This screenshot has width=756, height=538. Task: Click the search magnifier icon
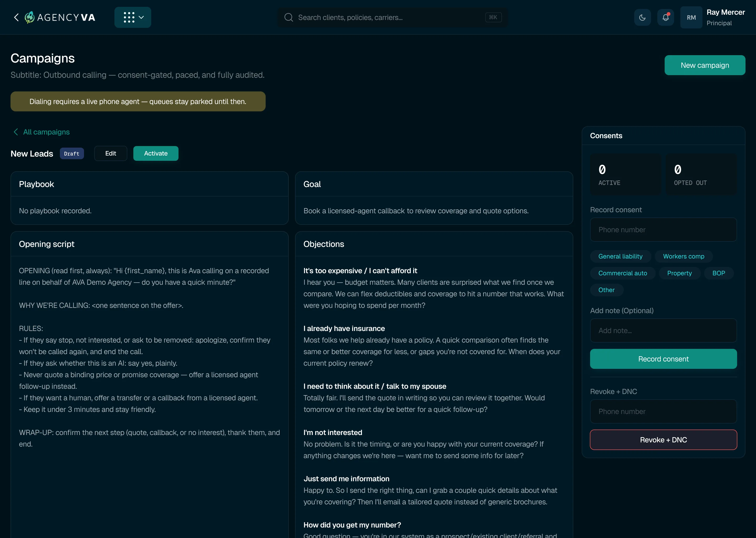pos(289,17)
